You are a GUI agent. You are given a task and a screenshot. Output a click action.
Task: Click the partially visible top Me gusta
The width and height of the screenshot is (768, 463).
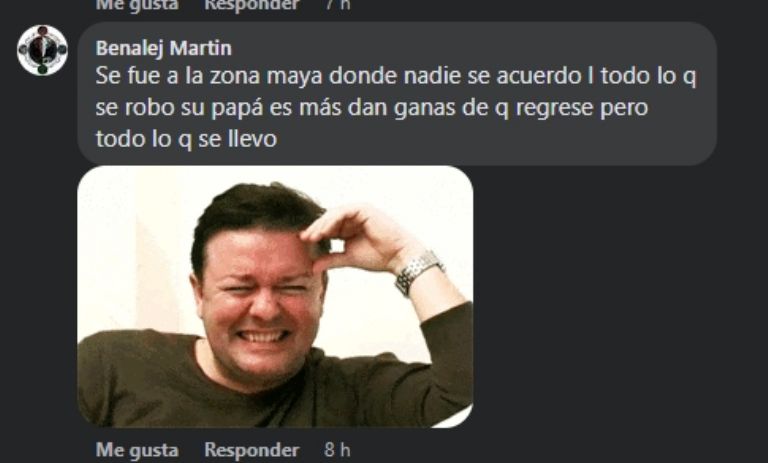137,5
